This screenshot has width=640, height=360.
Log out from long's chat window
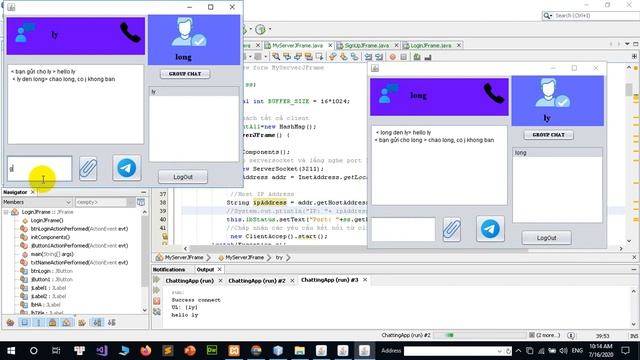click(182, 177)
